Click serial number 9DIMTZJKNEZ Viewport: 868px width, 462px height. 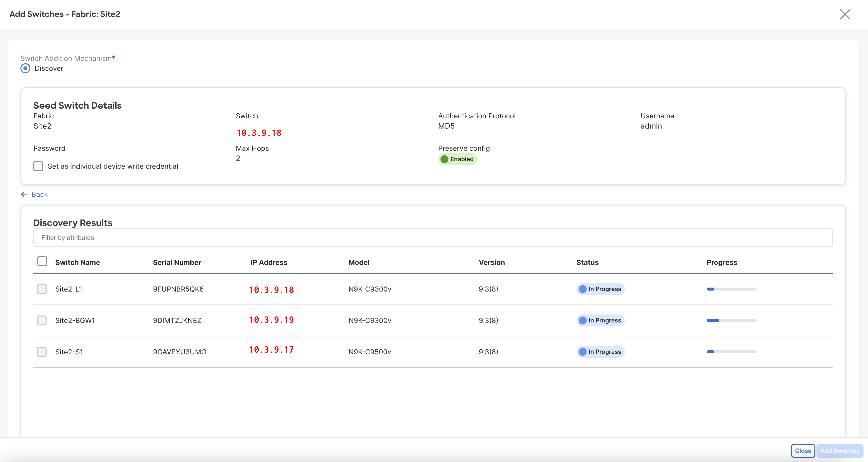[177, 320]
